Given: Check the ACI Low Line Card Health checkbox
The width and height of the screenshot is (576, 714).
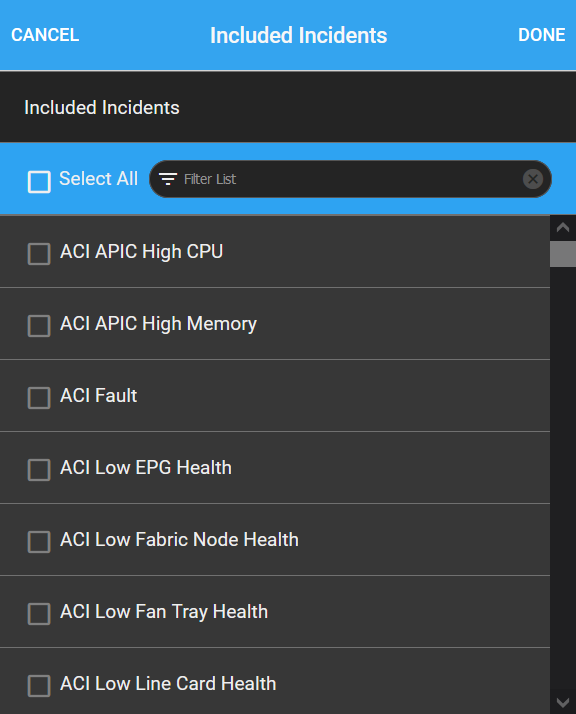Looking at the screenshot, I should (39, 685).
